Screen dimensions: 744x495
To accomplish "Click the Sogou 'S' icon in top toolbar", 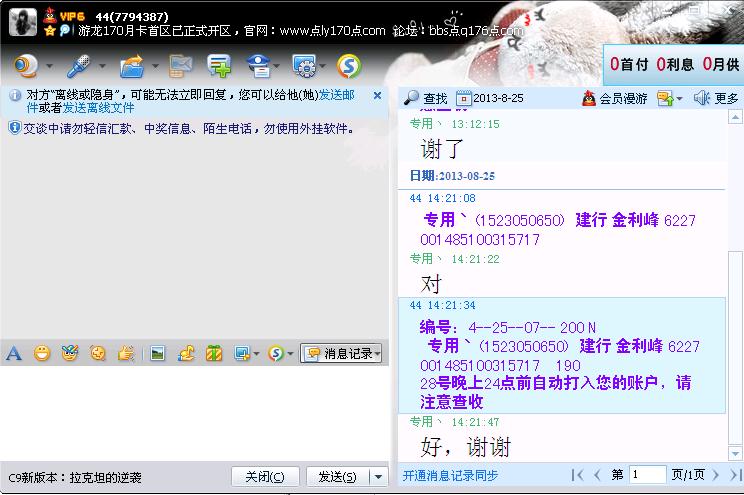I will (347, 66).
